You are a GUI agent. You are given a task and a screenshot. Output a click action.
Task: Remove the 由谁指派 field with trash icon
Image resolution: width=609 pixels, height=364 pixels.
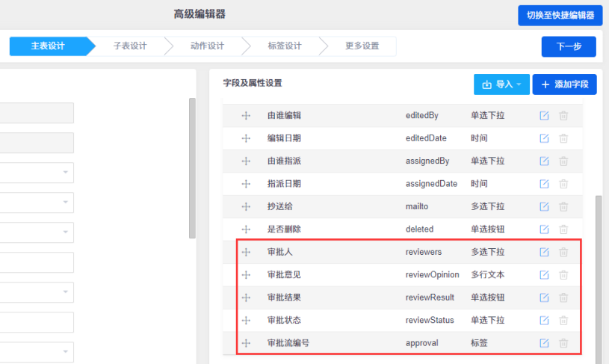click(563, 161)
